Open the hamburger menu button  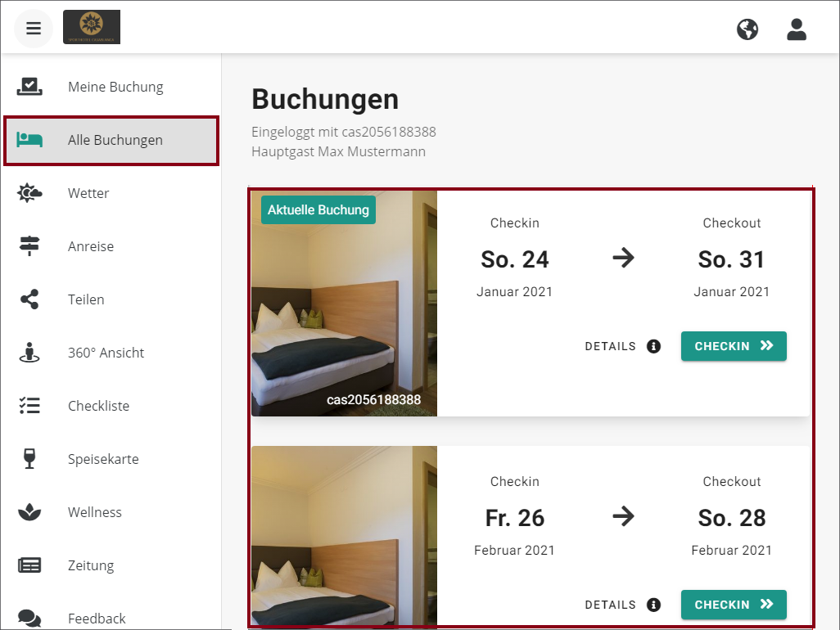[34, 28]
